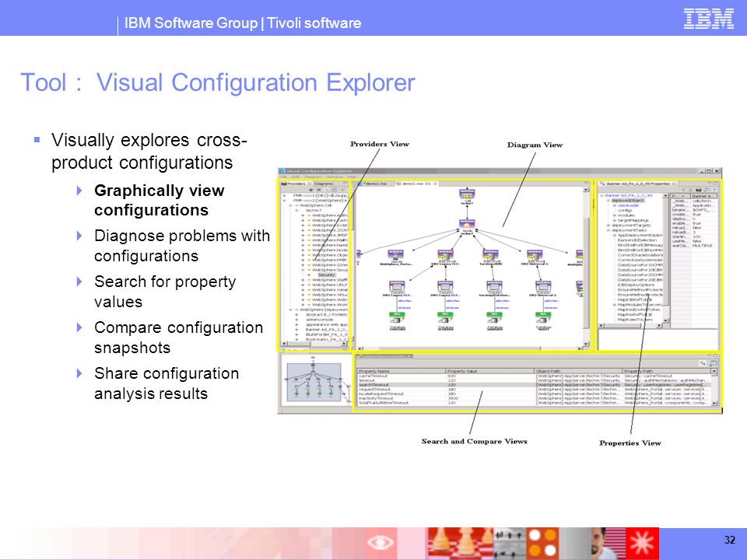Collapse the deploymentTasks node
The image size is (747, 560).
pyautogui.click(x=608, y=230)
